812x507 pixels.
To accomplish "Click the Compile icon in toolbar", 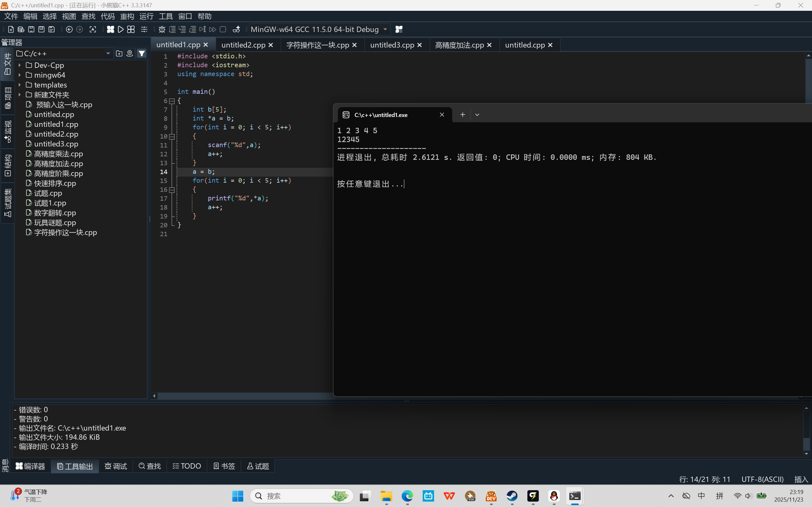I will coord(110,29).
